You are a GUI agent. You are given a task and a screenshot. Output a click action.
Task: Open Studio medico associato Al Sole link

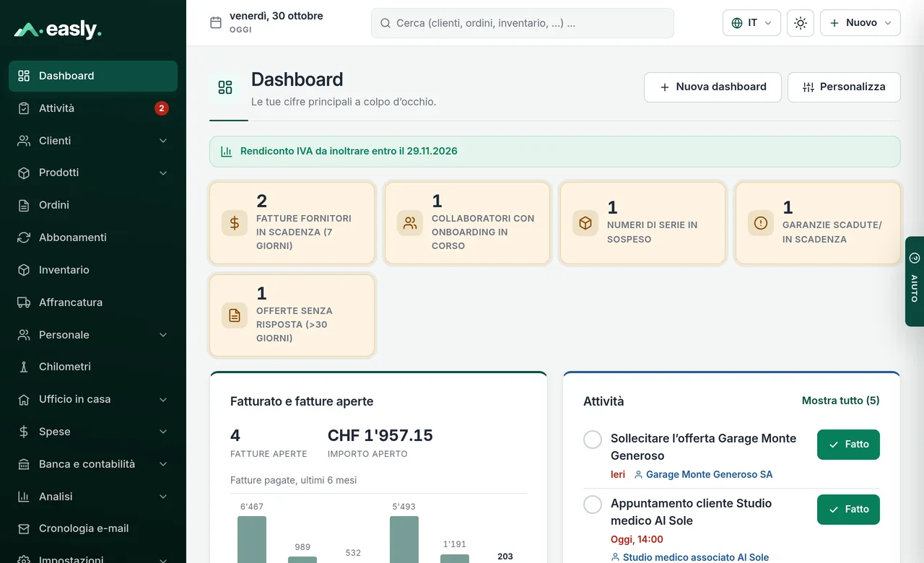point(689,557)
